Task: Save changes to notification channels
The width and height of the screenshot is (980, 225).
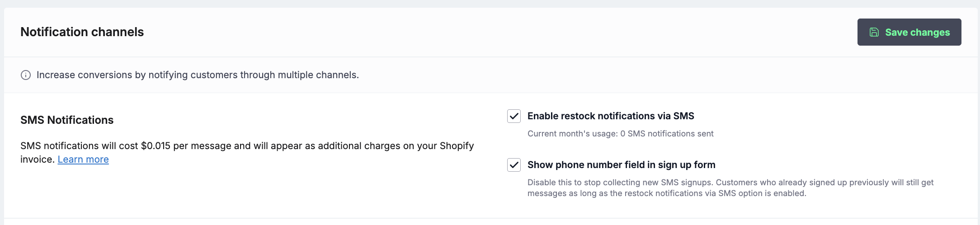Action: pyautogui.click(x=909, y=32)
